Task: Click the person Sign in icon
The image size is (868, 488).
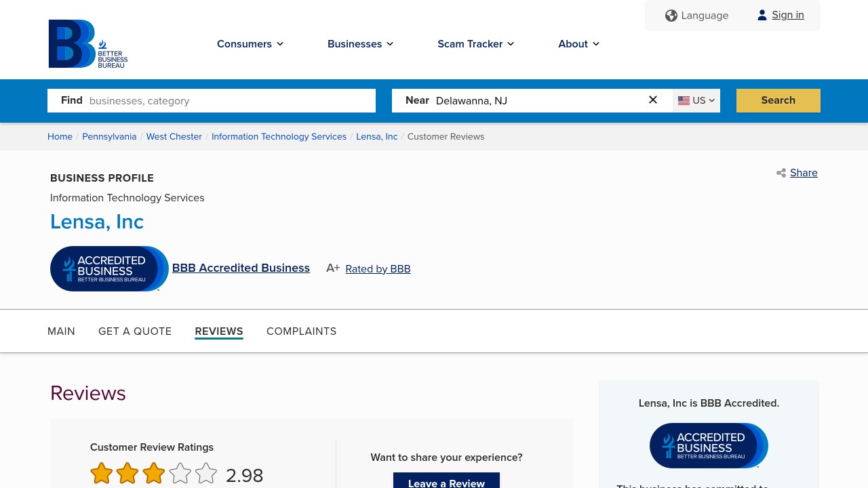Action: click(762, 15)
